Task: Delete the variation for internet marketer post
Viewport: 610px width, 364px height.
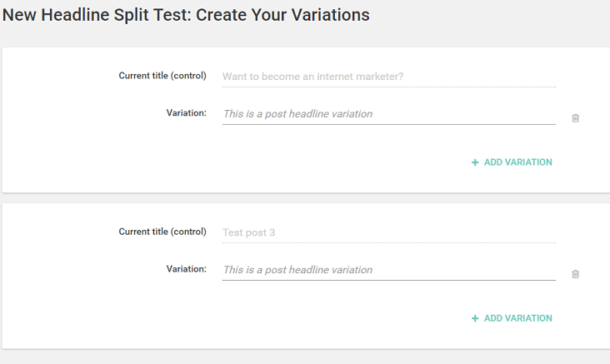Action: pyautogui.click(x=575, y=118)
